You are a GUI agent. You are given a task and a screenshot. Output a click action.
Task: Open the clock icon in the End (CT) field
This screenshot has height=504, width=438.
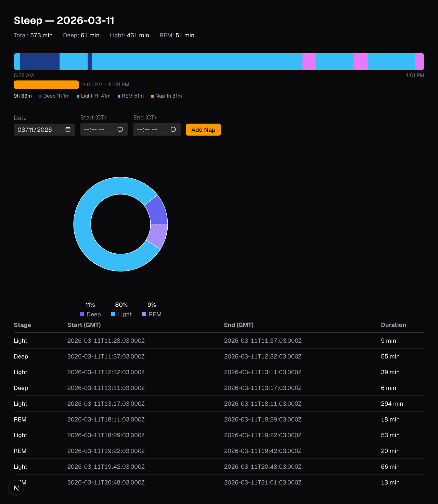tap(173, 129)
